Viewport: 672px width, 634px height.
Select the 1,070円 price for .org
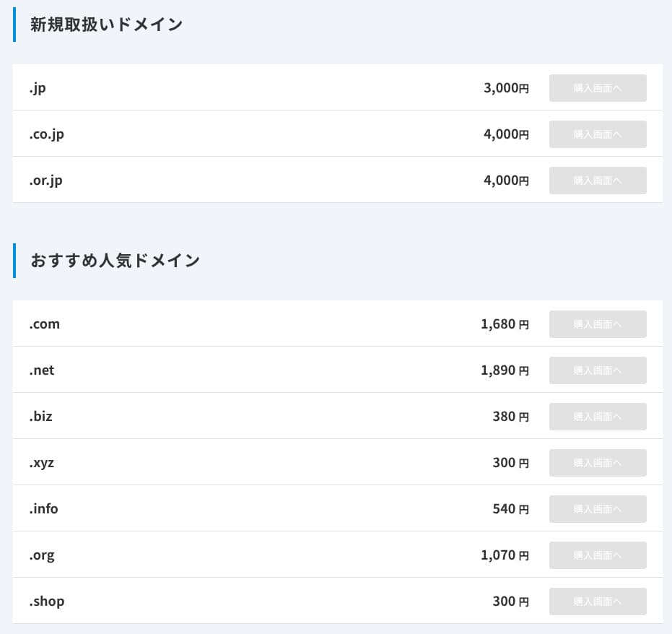point(505,555)
